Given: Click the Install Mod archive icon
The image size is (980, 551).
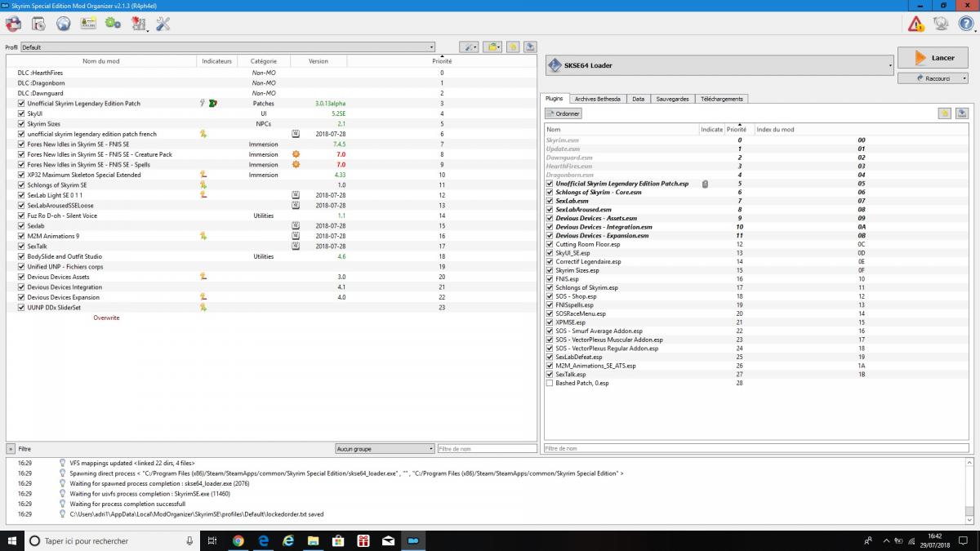Looking at the screenshot, I should point(39,24).
